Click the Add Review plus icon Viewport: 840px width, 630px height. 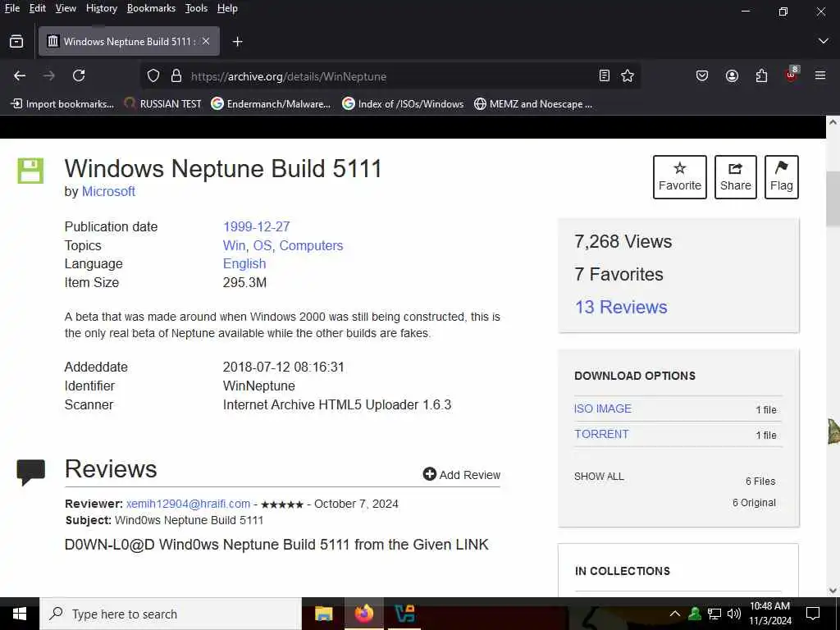430,474
